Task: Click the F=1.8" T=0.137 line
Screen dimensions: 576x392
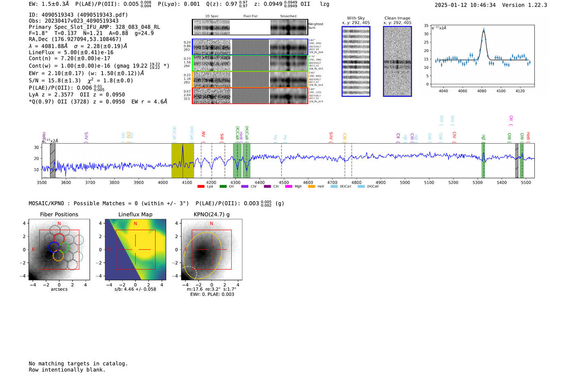Action: [x=91, y=33]
